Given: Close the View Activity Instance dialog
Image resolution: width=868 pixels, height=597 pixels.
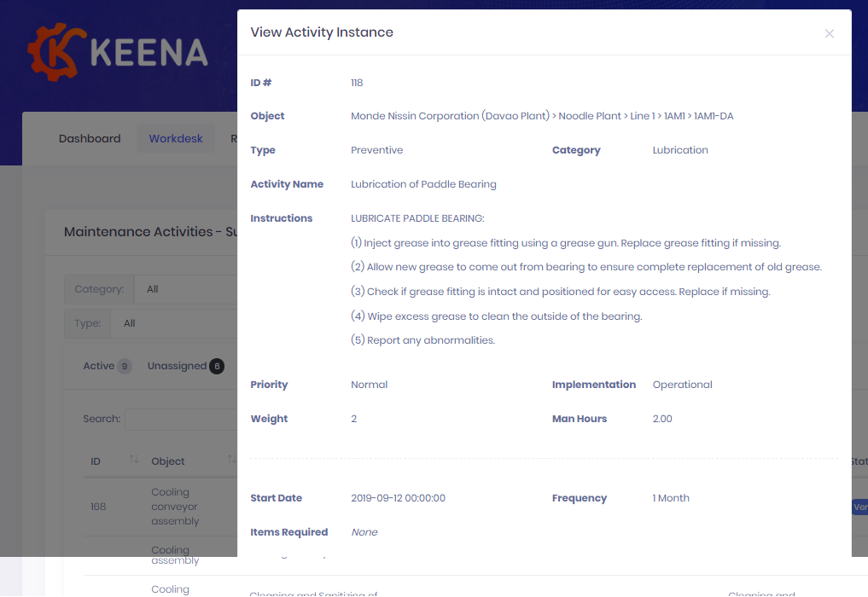Looking at the screenshot, I should 829,34.
